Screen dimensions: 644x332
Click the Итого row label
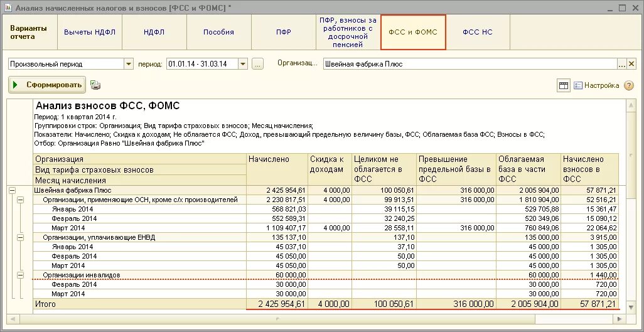point(45,304)
